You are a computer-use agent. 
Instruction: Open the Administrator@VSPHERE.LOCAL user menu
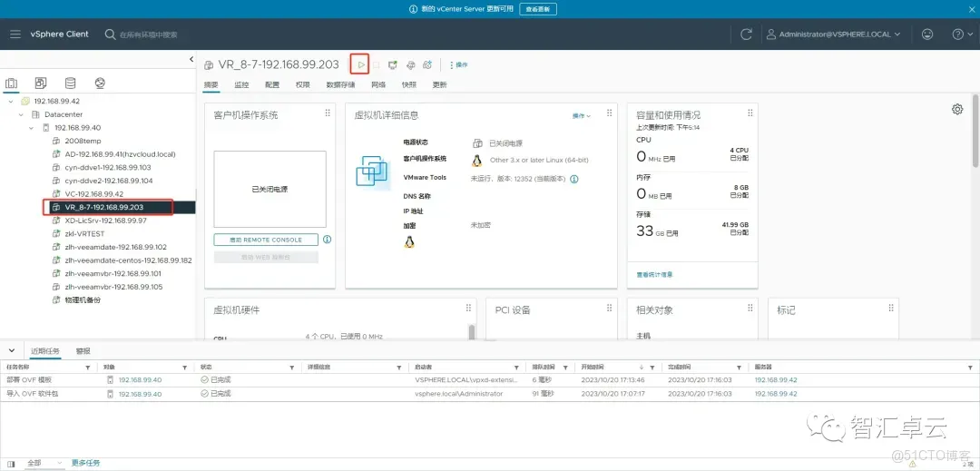(833, 34)
